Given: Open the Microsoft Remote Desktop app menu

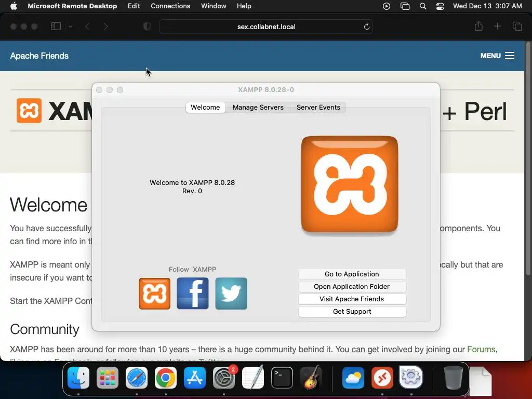Looking at the screenshot, I should coord(72,6).
